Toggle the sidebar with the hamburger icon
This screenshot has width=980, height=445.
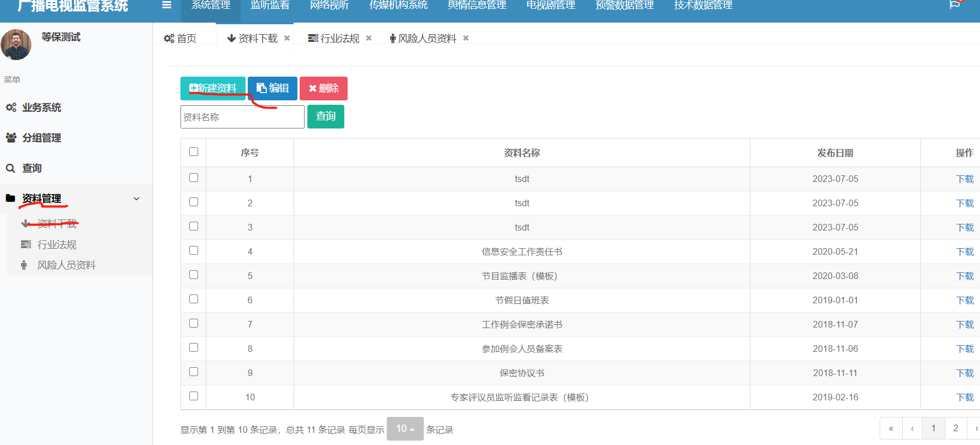point(167,6)
